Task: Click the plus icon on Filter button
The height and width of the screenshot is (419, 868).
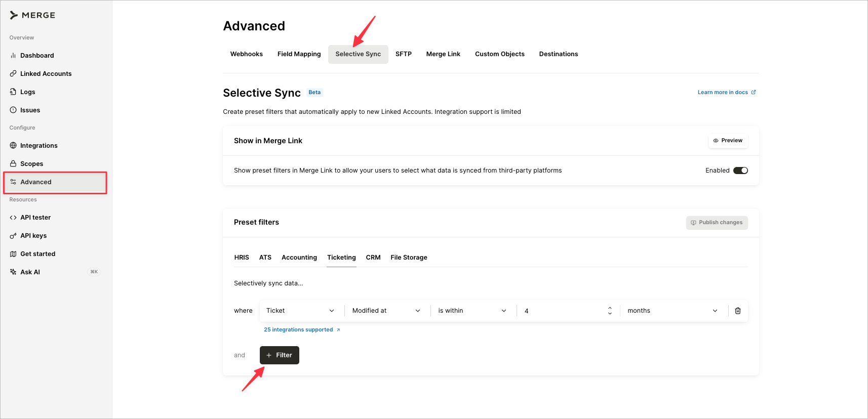Action: click(x=269, y=355)
